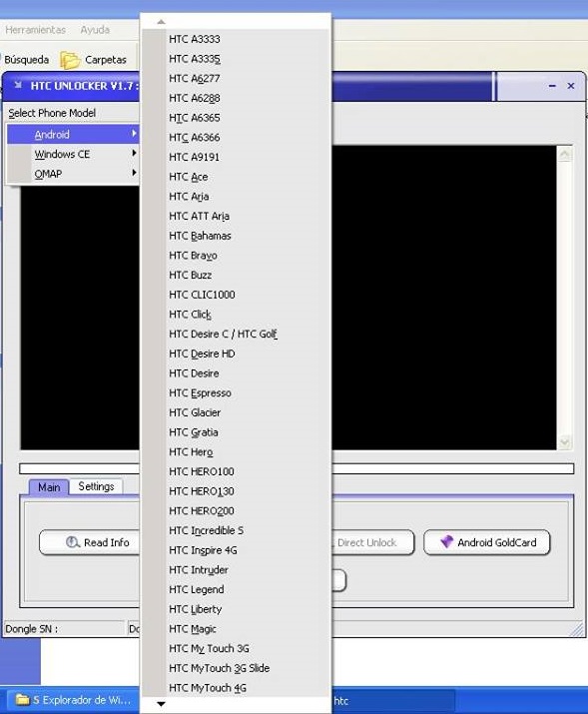Switch to the Main tab
This screenshot has width=588, height=714.
point(49,486)
